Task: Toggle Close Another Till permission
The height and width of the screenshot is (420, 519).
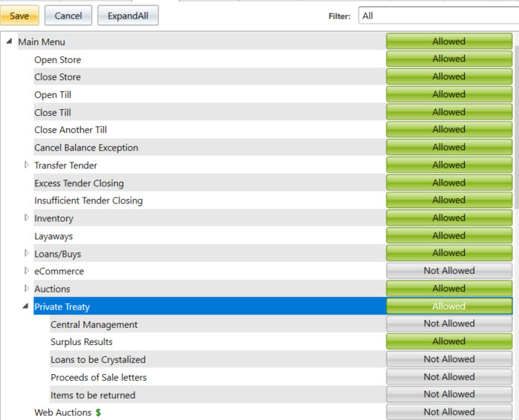Action: point(449,129)
